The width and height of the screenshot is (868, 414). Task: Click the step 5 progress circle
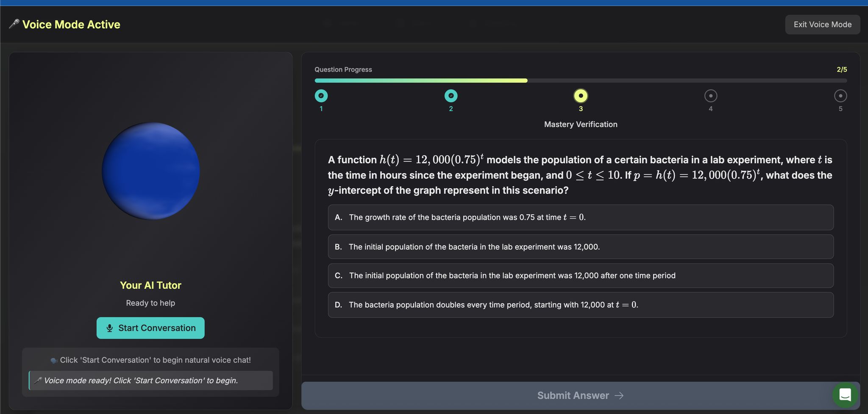(840, 96)
